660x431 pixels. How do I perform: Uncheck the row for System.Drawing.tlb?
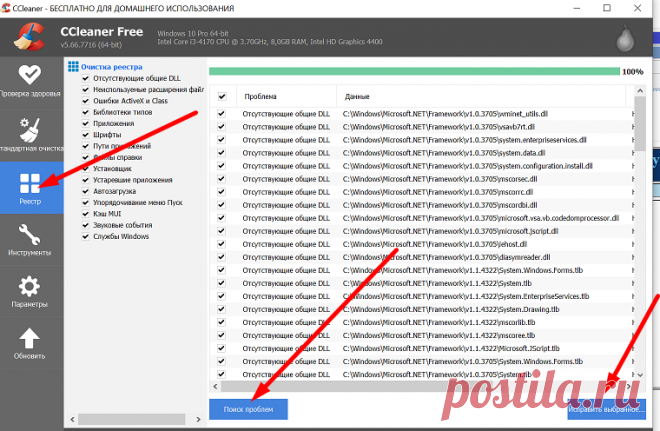221,309
